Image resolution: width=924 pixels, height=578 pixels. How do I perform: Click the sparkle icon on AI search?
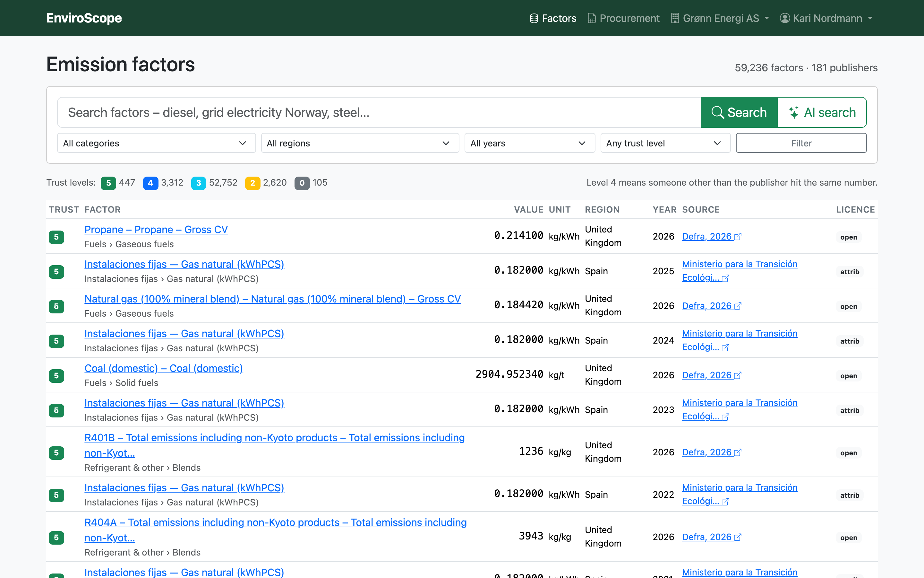(x=794, y=112)
